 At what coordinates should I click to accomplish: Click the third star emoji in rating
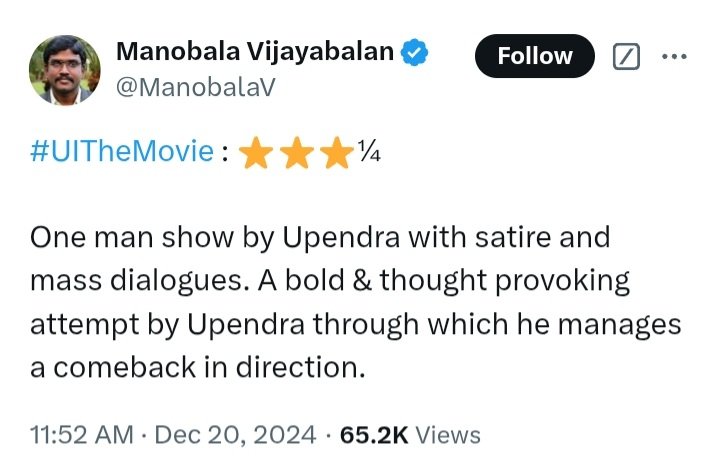click(x=337, y=153)
